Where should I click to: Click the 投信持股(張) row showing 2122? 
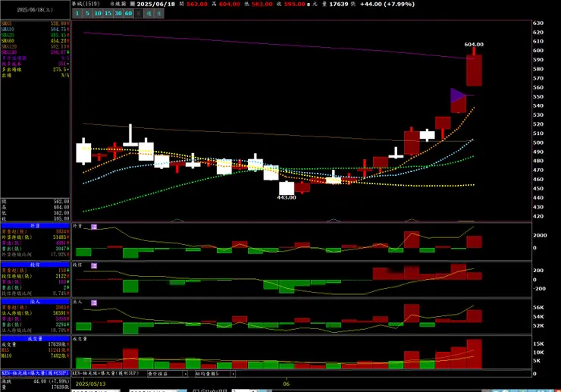[x=35, y=276]
